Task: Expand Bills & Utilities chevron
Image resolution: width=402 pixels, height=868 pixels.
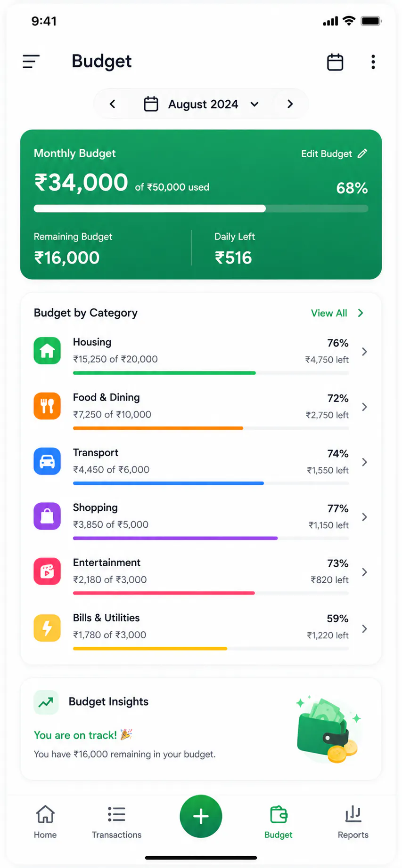Action: [x=364, y=629]
